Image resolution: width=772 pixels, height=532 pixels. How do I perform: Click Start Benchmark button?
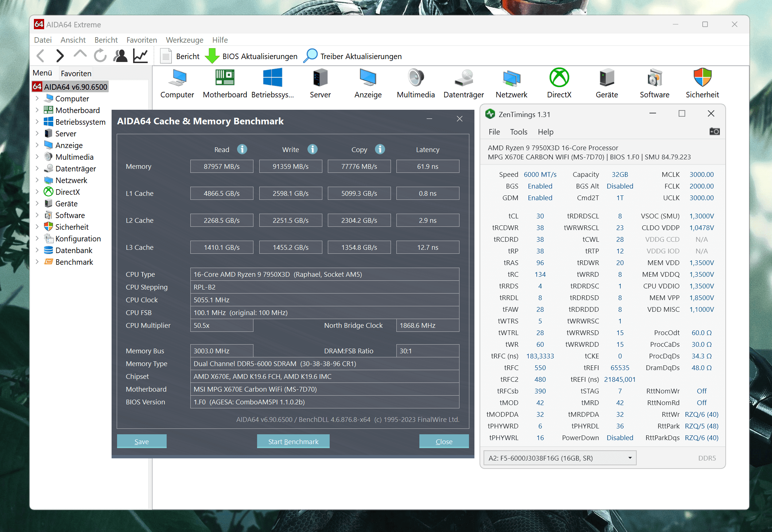[293, 441]
